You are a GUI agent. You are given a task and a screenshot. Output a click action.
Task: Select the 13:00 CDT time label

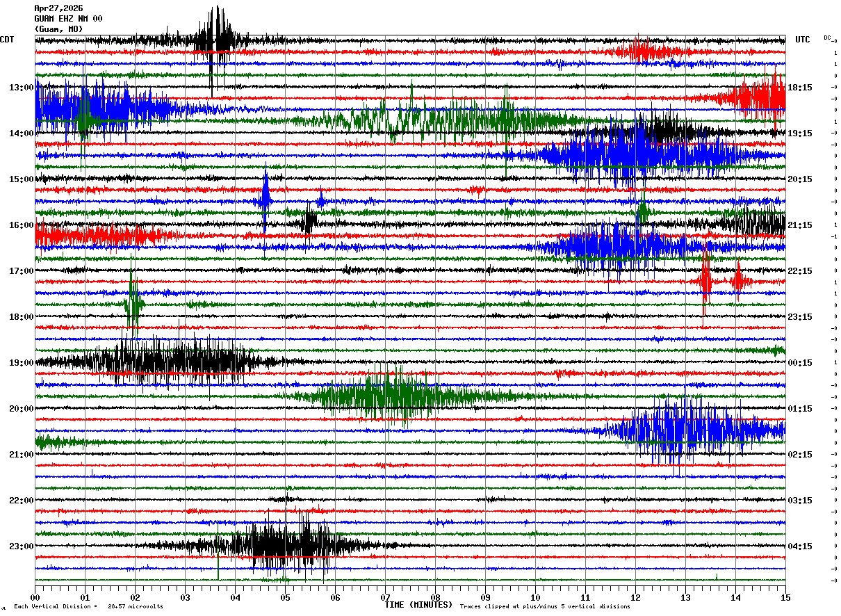click(21, 88)
